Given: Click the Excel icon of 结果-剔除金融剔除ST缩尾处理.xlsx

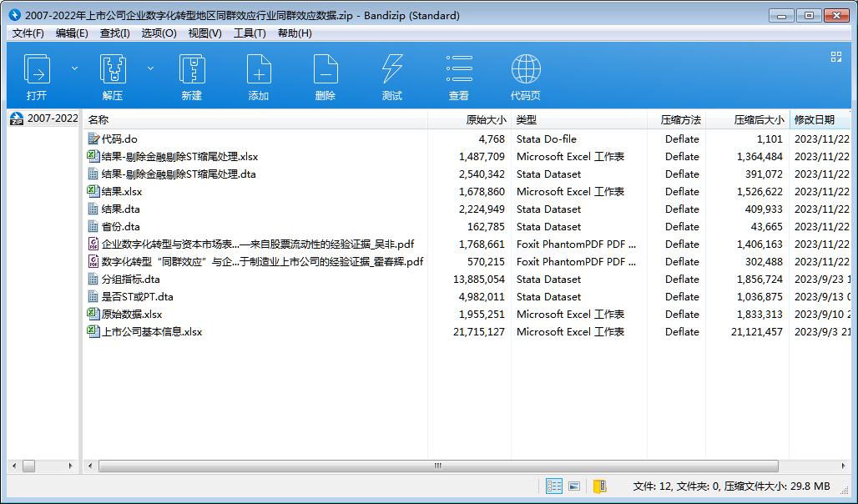Looking at the screenshot, I should [93, 157].
